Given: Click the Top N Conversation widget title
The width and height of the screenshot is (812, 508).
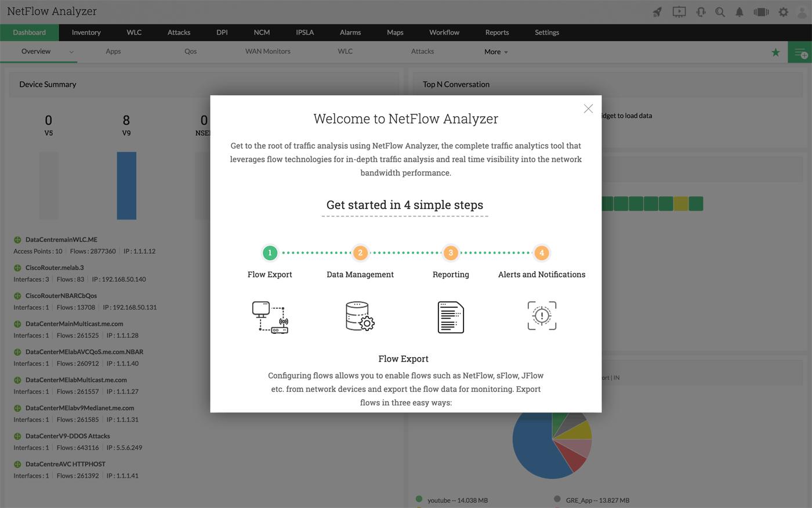Looking at the screenshot, I should (456, 84).
